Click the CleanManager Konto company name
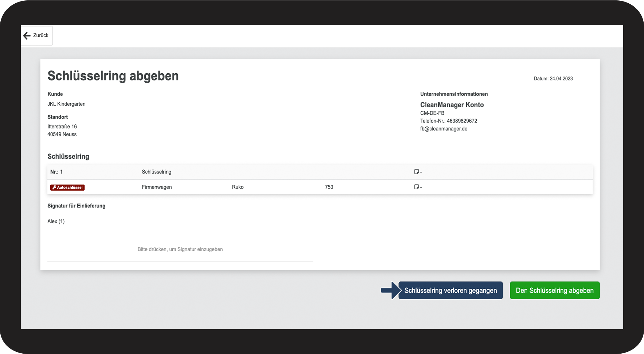This screenshot has height=354, width=644. pos(452,105)
